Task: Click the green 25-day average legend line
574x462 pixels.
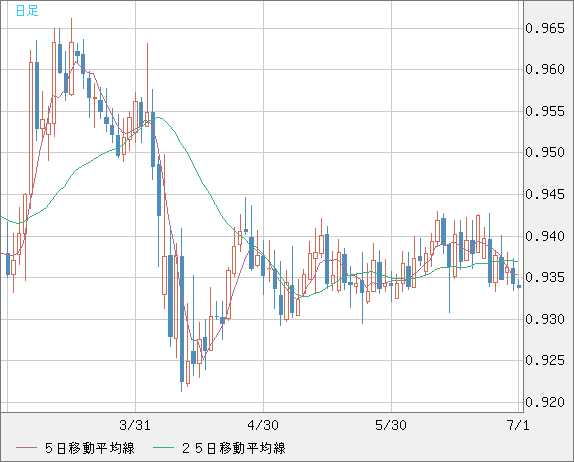Action: tap(163, 448)
